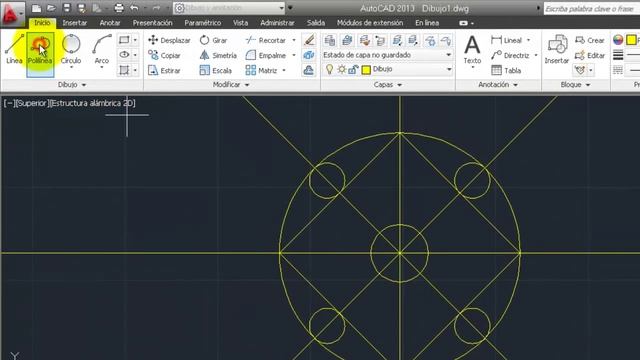The image size is (640, 360).
Task: Click the ellipse draw tool icon
Action: click(x=124, y=55)
